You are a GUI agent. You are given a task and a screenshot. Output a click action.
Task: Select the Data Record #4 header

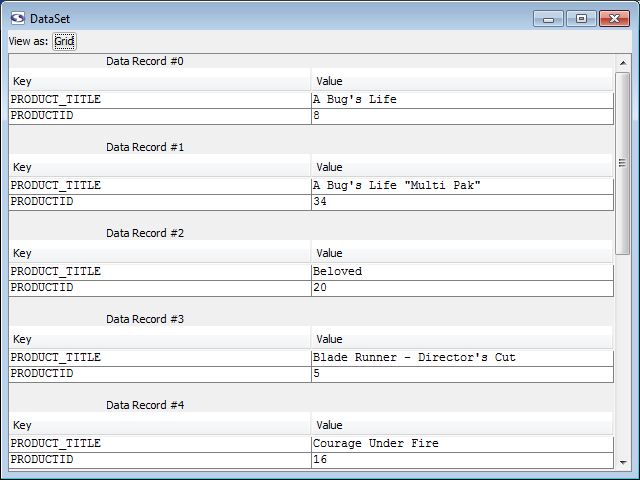pos(145,405)
